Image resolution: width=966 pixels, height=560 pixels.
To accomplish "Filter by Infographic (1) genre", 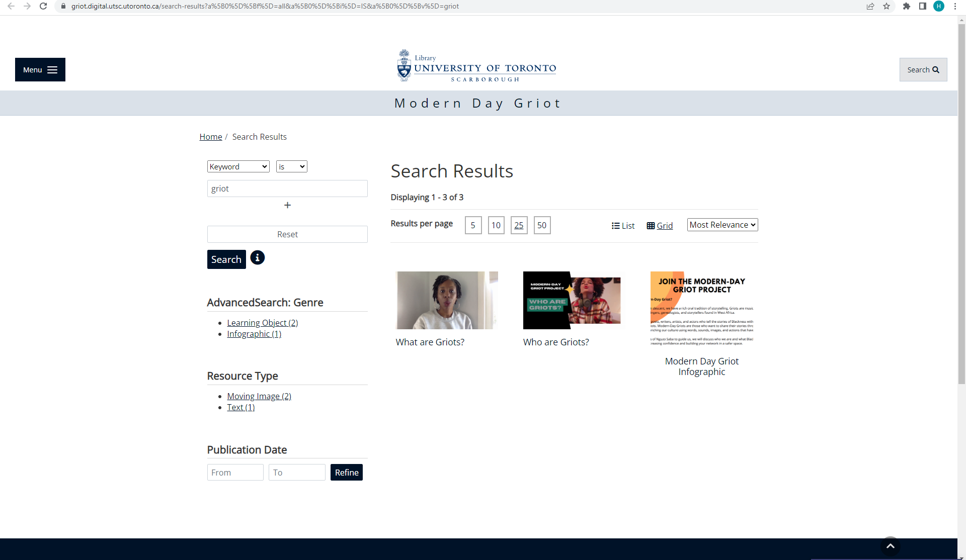I will [254, 334].
